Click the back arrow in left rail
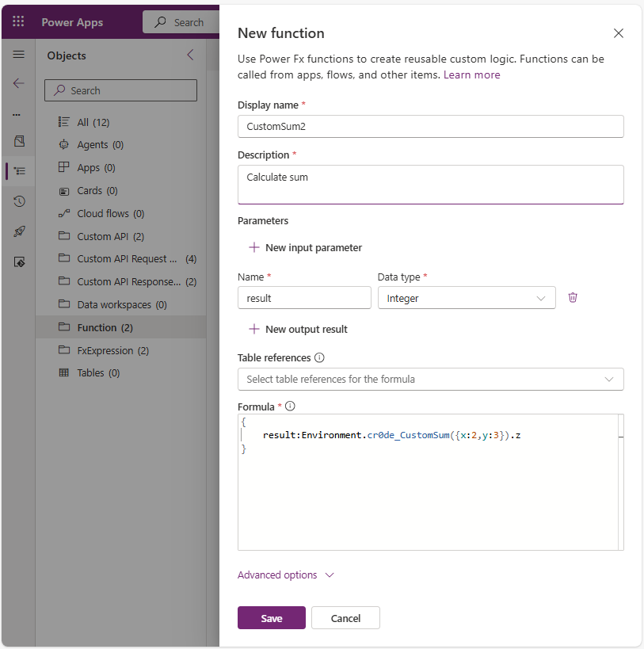The image size is (644, 649). point(18,83)
